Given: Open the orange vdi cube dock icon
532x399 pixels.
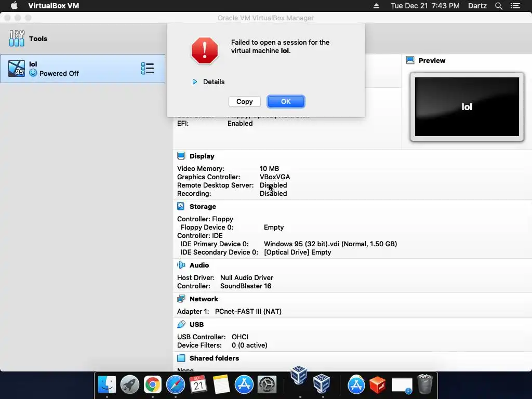Looking at the screenshot, I should point(378,384).
